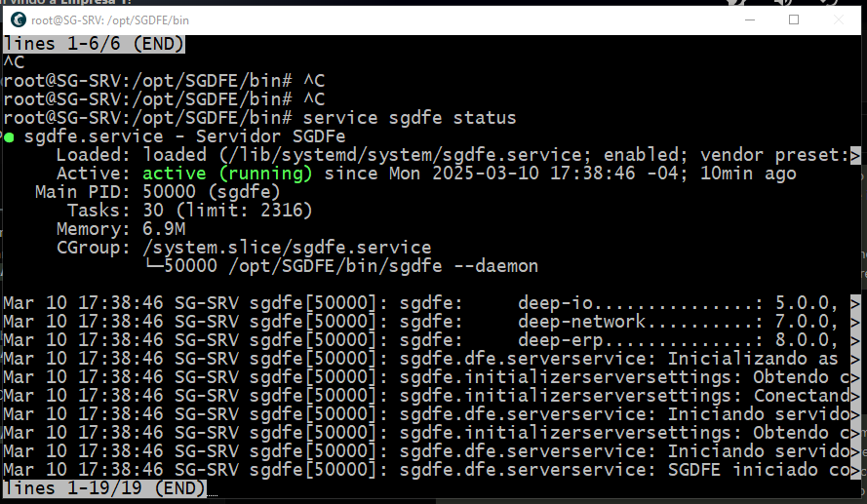Click the 'lines 1-19/19 (END)' pager status
This screenshot has width=867, height=504.
pos(104,487)
